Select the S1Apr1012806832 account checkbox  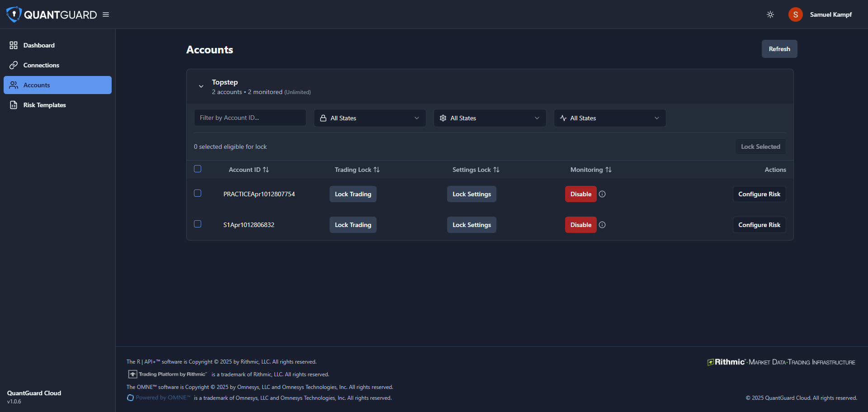pyautogui.click(x=198, y=224)
